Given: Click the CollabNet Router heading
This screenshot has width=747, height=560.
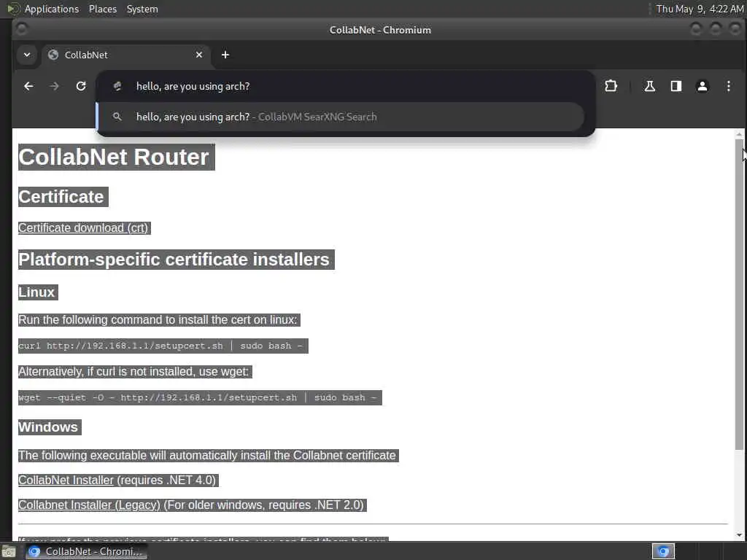Looking at the screenshot, I should tap(116, 157).
